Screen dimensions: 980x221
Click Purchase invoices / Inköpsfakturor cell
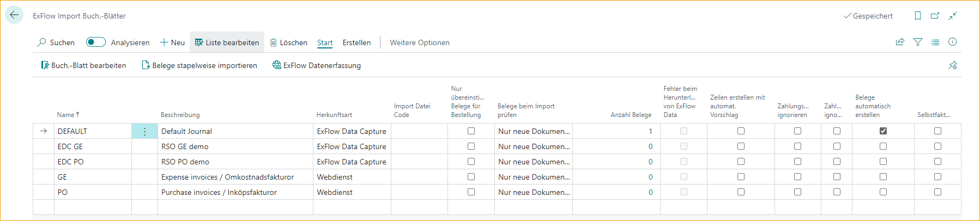pos(235,192)
